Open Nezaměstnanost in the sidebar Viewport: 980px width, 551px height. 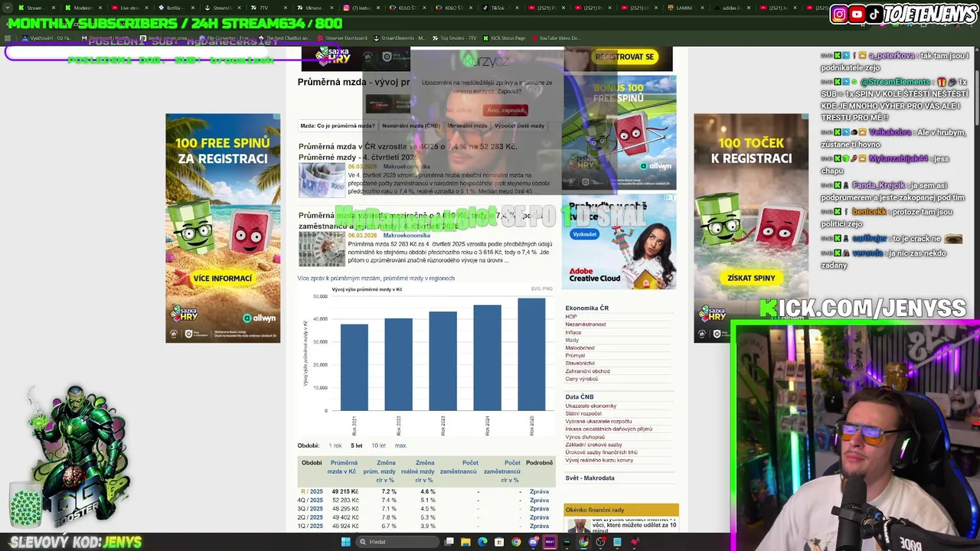586,324
